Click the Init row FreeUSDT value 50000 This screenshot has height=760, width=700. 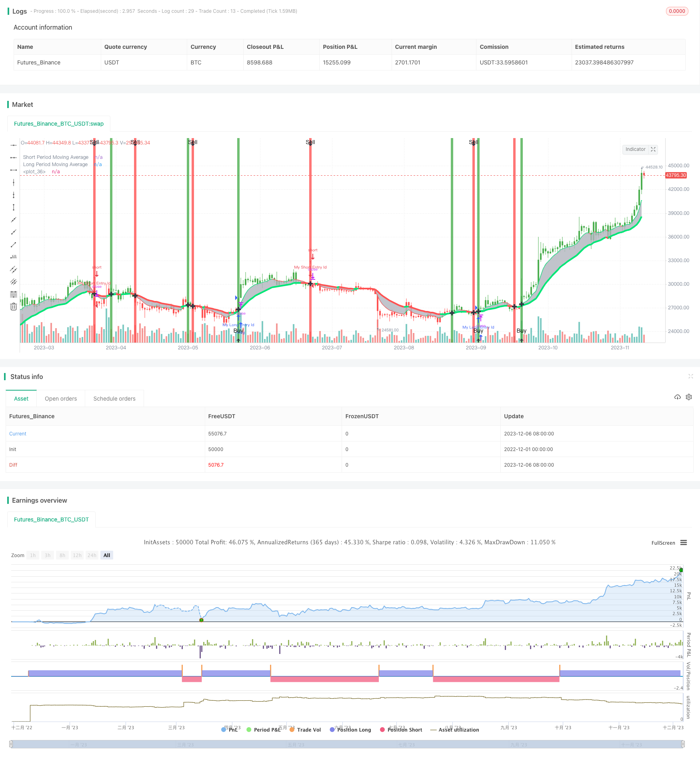pos(216,449)
